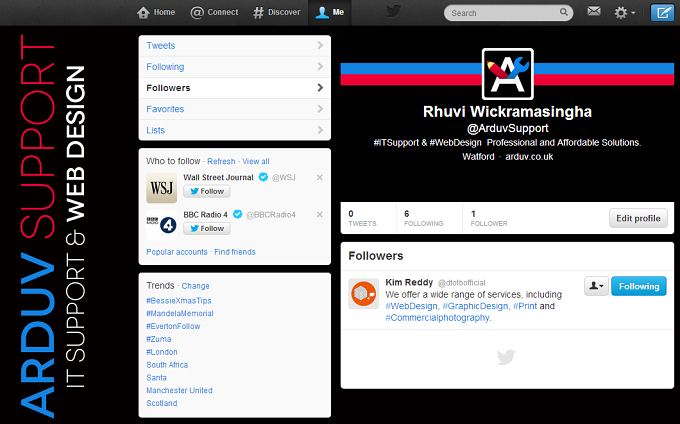This screenshot has width=680, height=424.
Task: Dismiss the Wall Street Journal suggestion
Action: (x=320, y=177)
